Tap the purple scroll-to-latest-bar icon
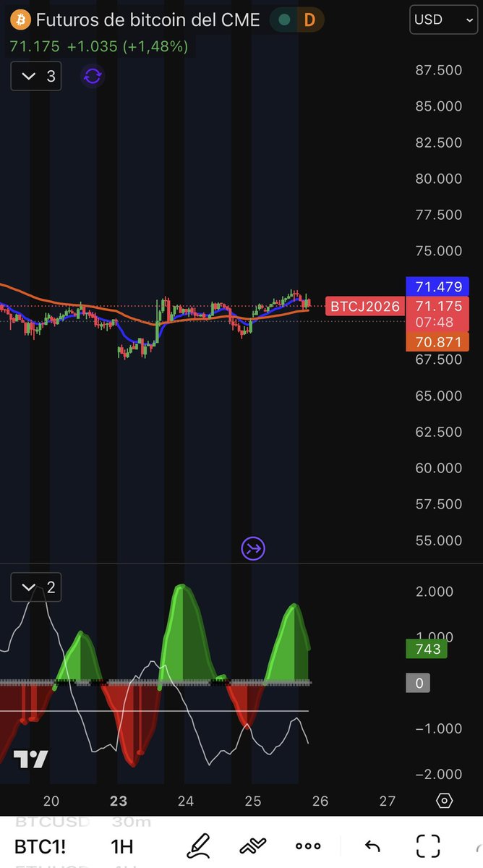Image resolution: width=483 pixels, height=868 pixels. pos(253,549)
